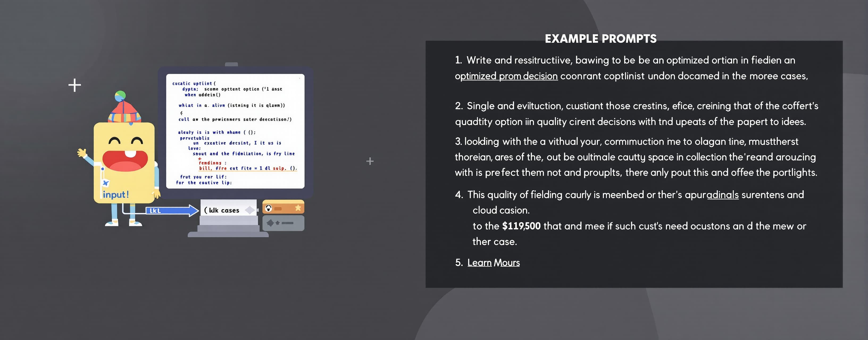
Task: Open the "Learn Mours" link
Action: coord(493,263)
